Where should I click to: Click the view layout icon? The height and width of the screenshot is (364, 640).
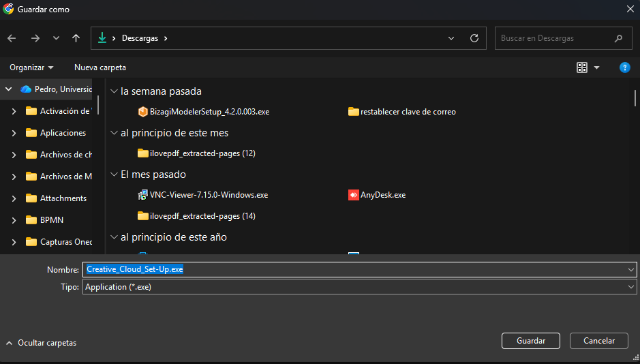(x=582, y=67)
